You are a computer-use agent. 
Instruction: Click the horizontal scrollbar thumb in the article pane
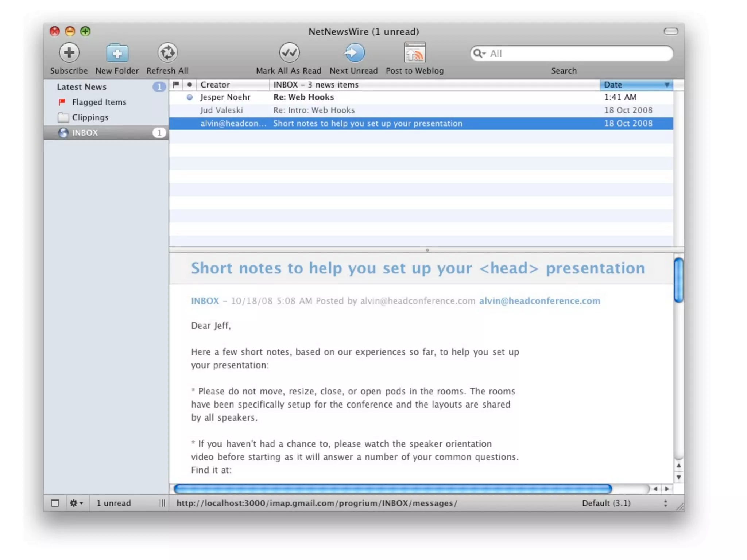pos(393,489)
